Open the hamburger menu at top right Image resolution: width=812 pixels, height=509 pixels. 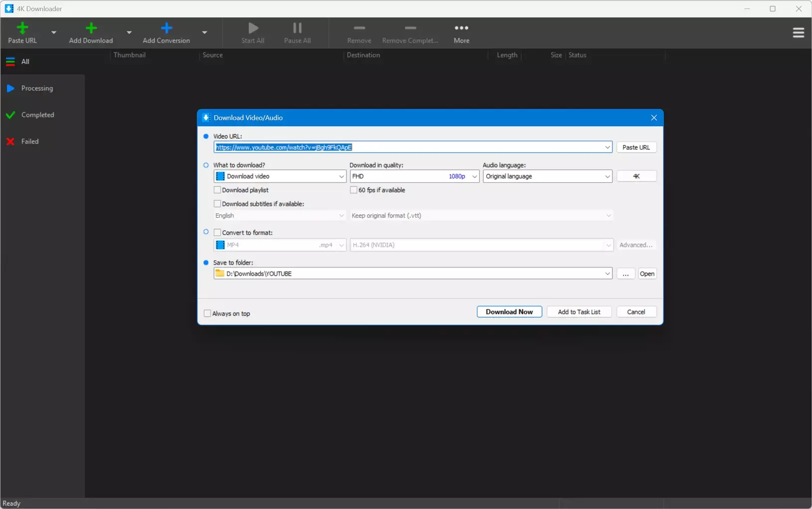(798, 33)
